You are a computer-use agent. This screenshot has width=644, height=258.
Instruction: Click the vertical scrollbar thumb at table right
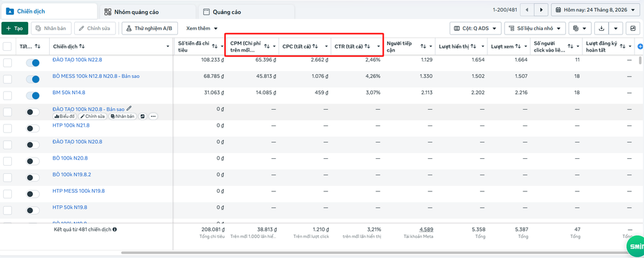point(640,60)
